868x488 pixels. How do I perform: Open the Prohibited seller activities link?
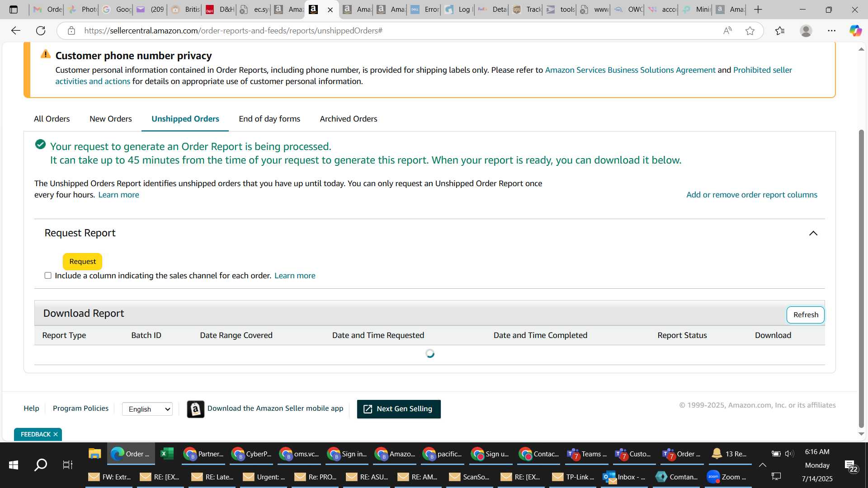pos(762,70)
